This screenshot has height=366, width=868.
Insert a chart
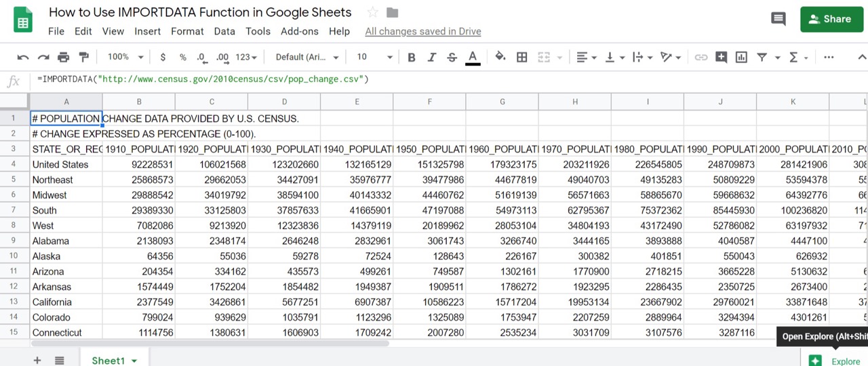pos(742,58)
